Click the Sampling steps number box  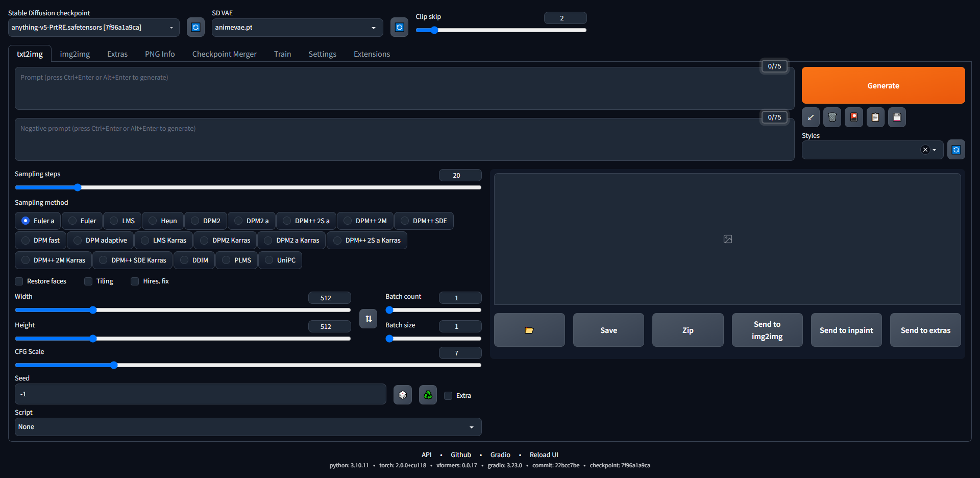coord(460,175)
